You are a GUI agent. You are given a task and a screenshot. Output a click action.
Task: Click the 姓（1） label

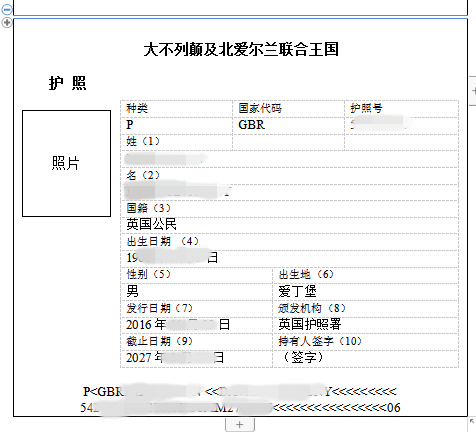(x=143, y=141)
